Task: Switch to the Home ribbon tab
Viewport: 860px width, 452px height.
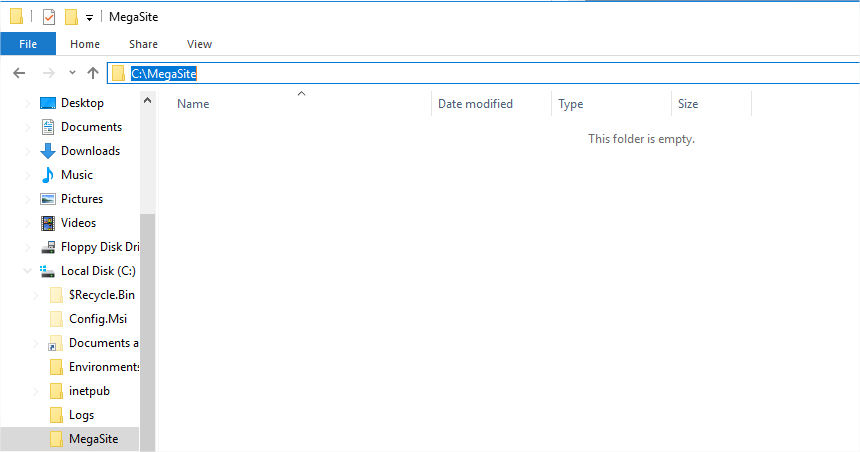Action: click(85, 44)
